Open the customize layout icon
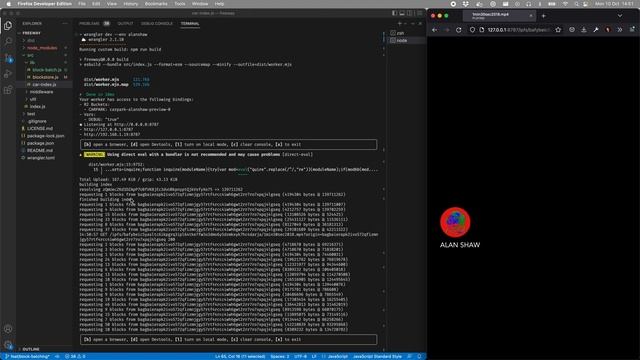Screen dimensions: 640x360 (419, 13)
